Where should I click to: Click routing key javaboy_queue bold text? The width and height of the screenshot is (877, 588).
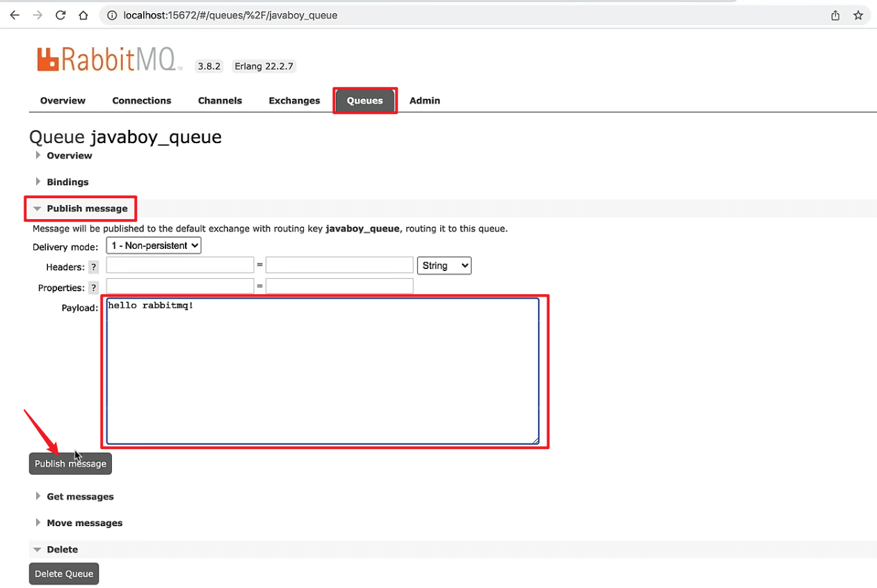(362, 229)
